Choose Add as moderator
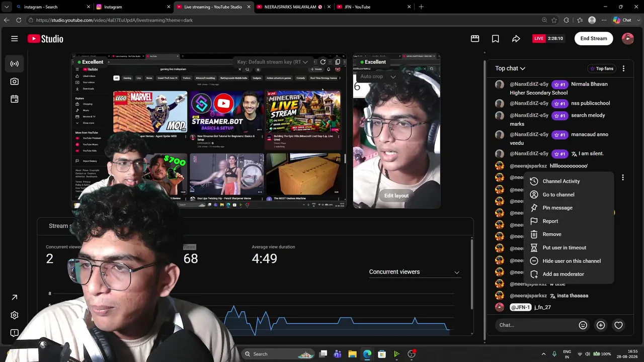 coord(569,275)
